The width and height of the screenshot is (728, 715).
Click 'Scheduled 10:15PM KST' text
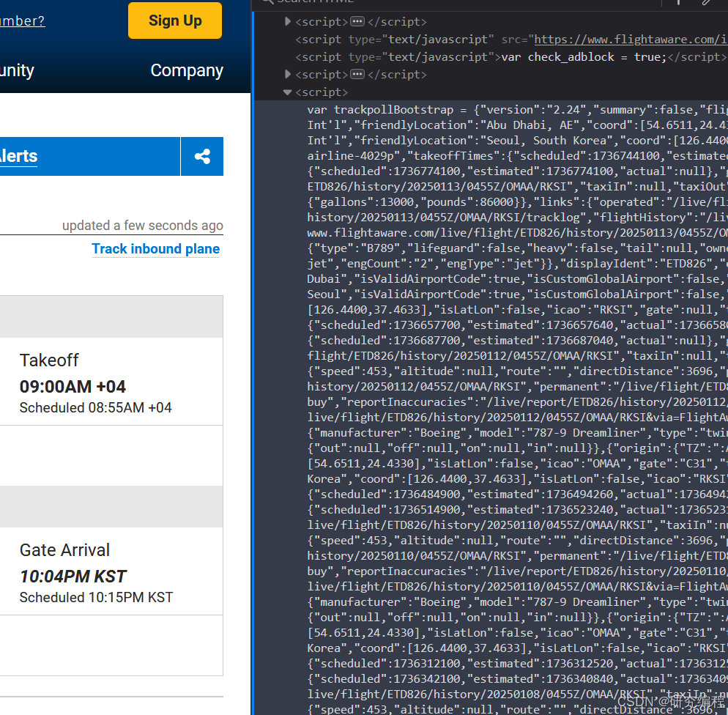coord(96,598)
